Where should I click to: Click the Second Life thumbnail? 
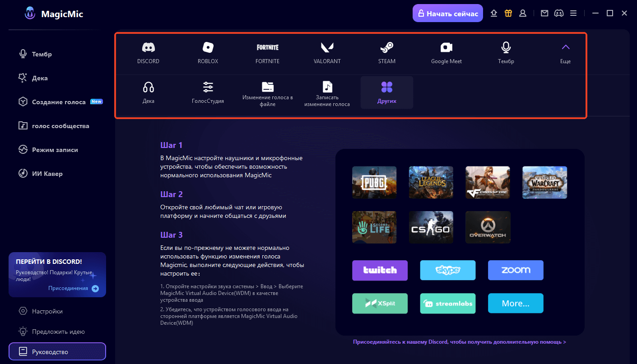pyautogui.click(x=374, y=227)
